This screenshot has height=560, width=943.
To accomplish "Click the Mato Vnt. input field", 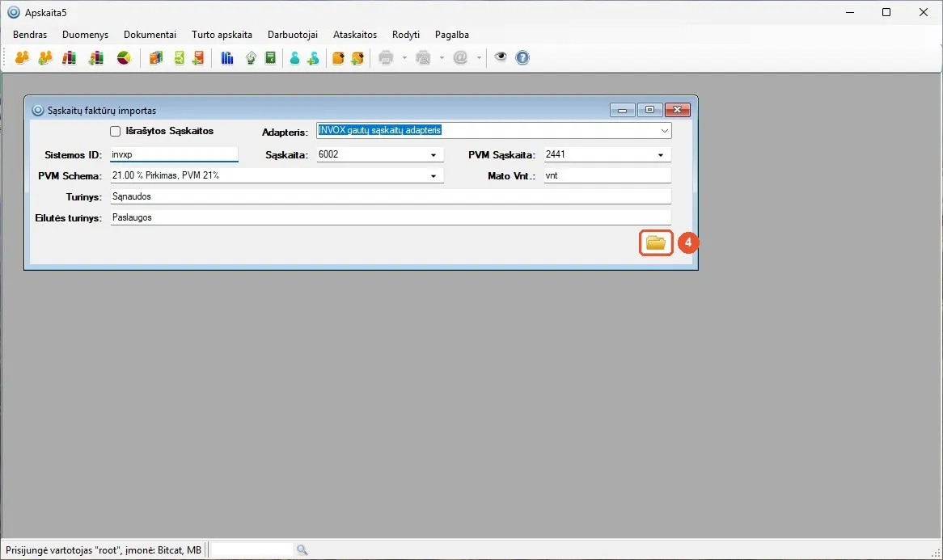I will (607, 175).
